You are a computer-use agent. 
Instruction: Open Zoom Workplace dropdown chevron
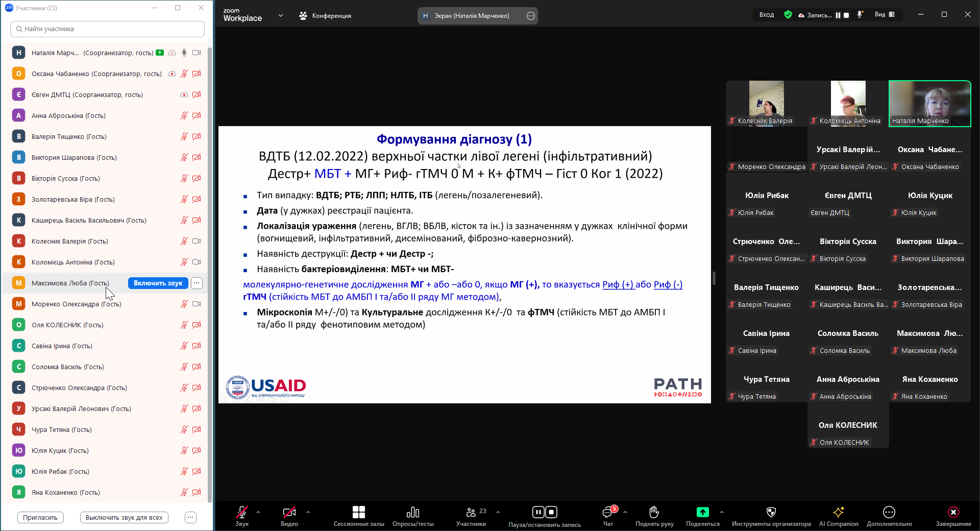[280, 16]
